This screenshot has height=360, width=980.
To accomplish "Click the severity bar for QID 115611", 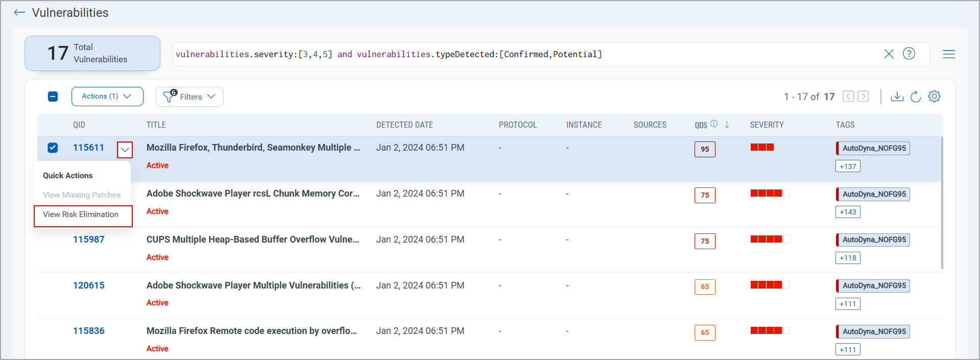I will point(762,148).
